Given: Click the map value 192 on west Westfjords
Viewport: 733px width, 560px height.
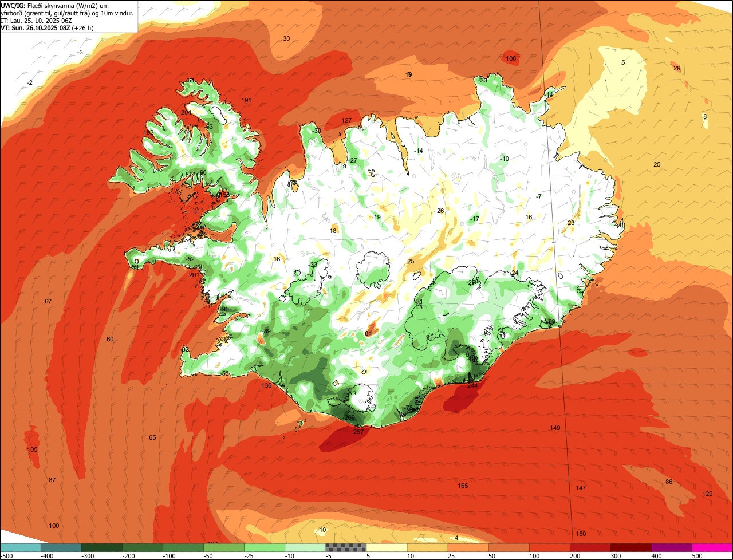Looking at the screenshot, I should coord(148,132).
